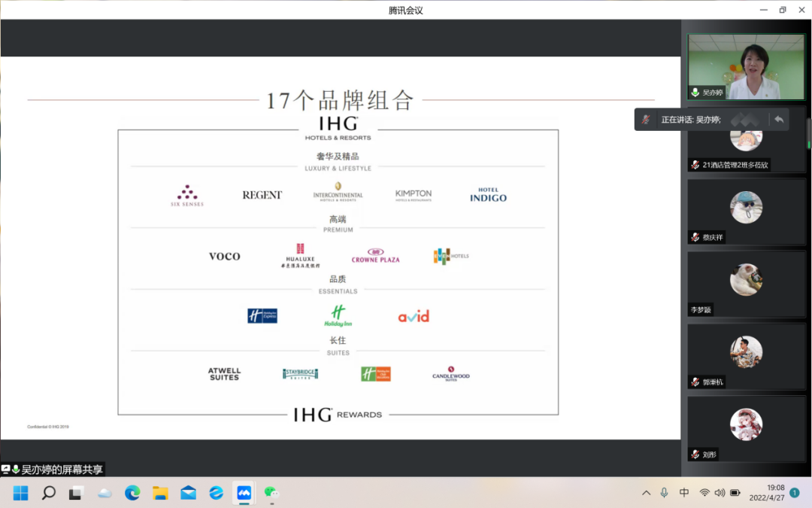Click Atwell Suites logo on slide
The height and width of the screenshot is (508, 812).
tap(224, 374)
